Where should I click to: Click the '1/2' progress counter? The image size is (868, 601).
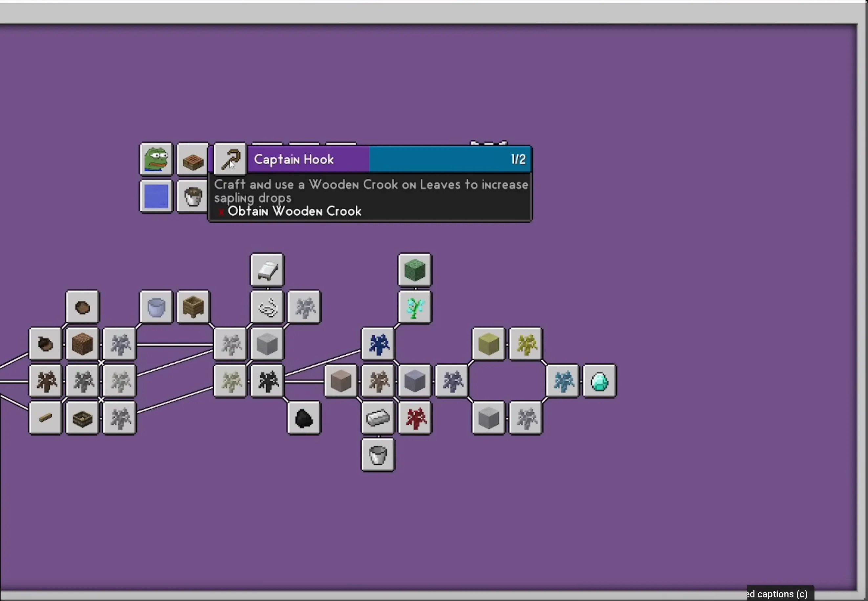coord(518,159)
